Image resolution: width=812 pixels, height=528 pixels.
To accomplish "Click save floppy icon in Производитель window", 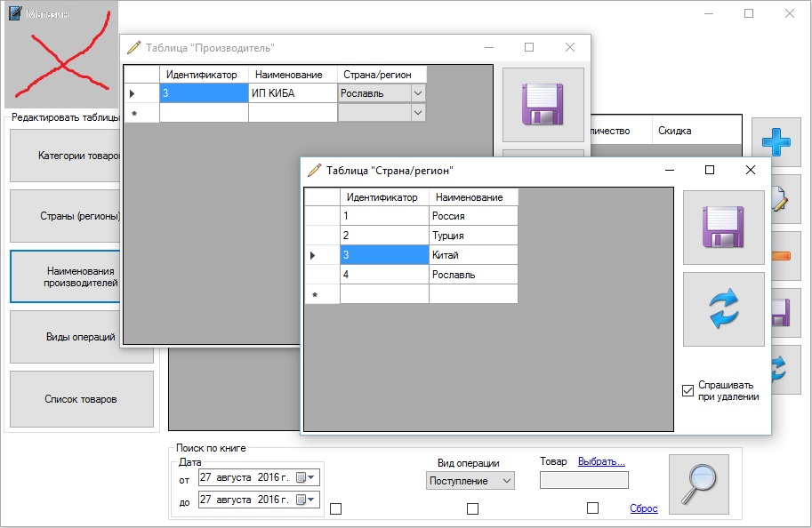I will tap(543, 105).
